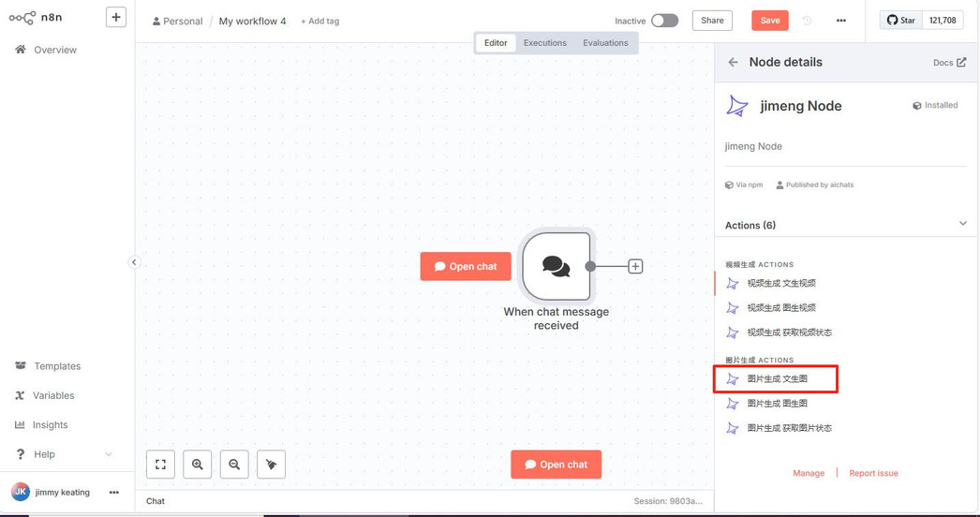Click the star count 121,708
980x517 pixels.
[943, 20]
